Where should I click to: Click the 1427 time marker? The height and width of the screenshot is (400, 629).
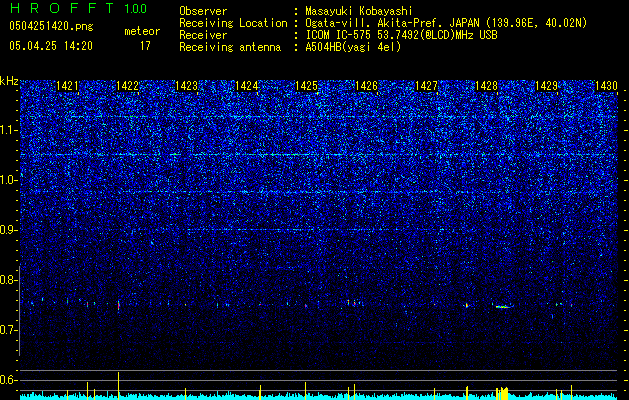tap(426, 85)
